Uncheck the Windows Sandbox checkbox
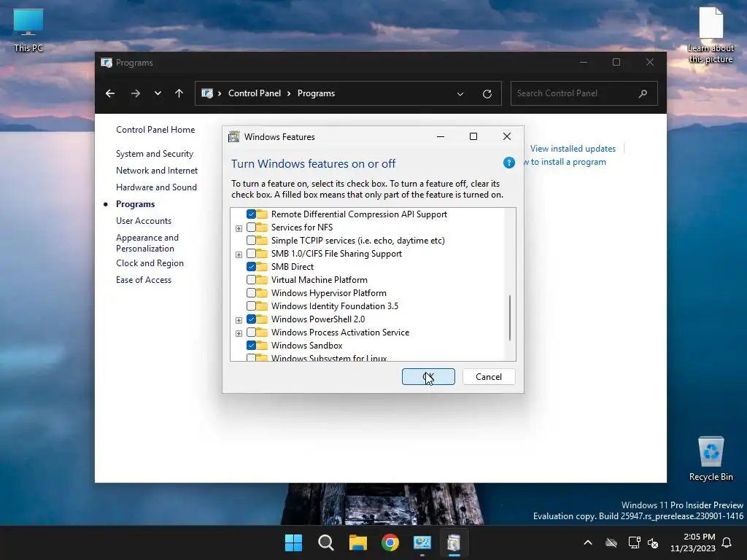The image size is (747, 560). tap(251, 345)
